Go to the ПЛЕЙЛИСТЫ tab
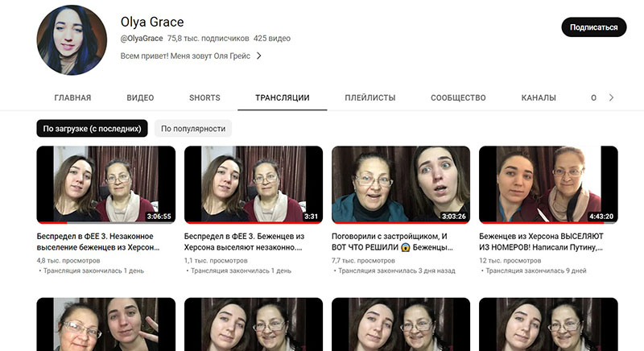Viewport: 644px width, 351px height. pos(370,97)
